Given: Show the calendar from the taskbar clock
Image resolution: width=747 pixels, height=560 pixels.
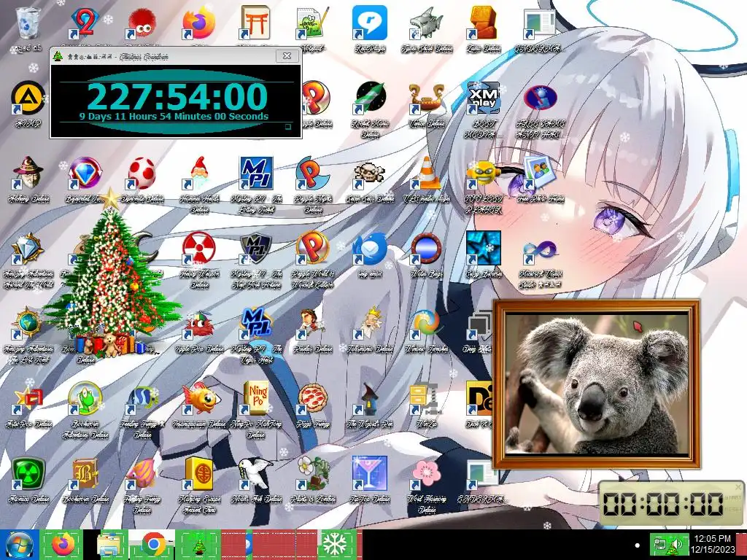Looking at the screenshot, I should click(712, 544).
